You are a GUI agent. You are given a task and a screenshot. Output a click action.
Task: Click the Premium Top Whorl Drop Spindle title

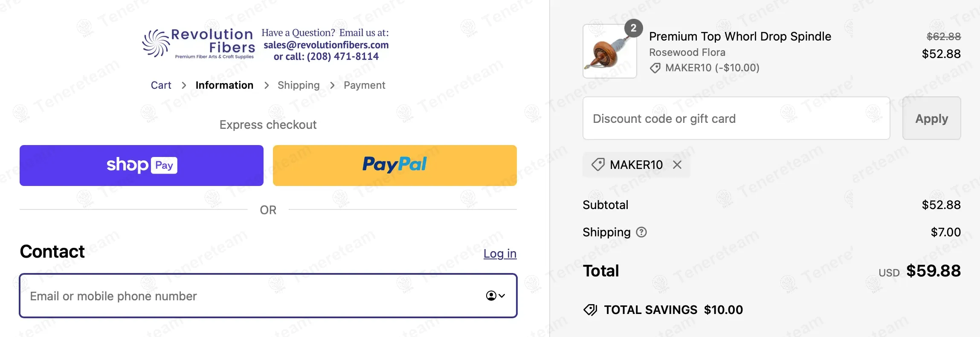(x=740, y=37)
